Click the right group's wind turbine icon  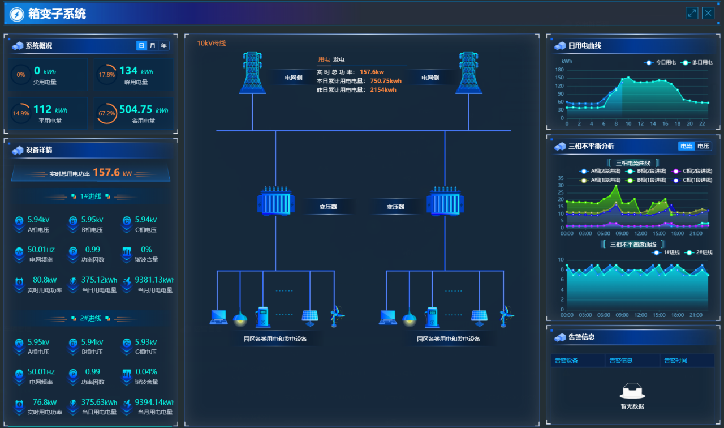point(506,315)
